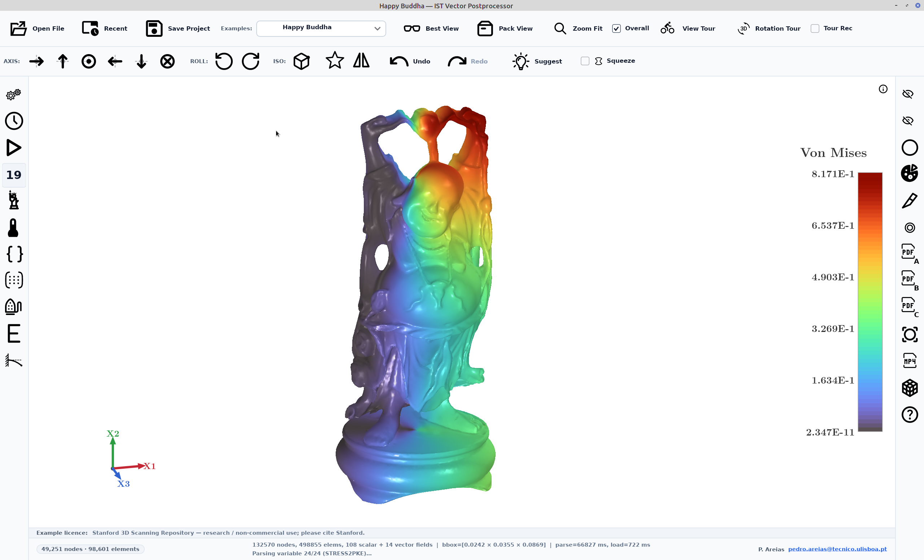
Task: Toggle the top hidden-eye icon
Action: pos(908,94)
